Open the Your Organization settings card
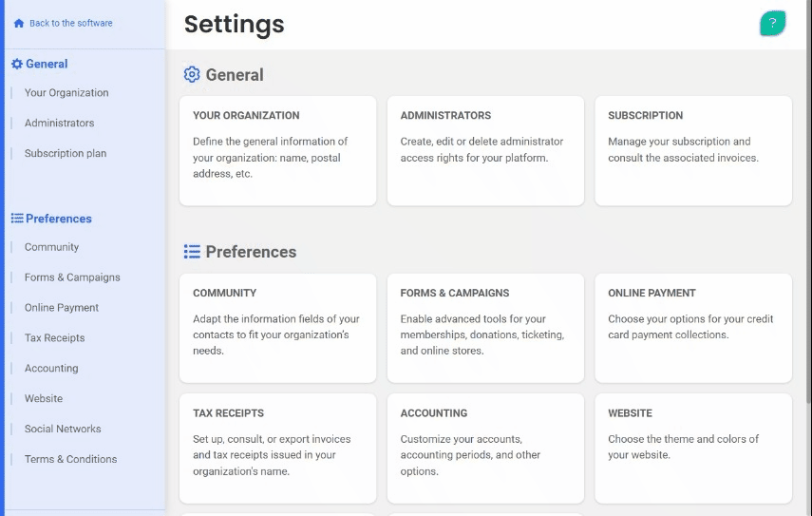The width and height of the screenshot is (812, 516). [277, 150]
